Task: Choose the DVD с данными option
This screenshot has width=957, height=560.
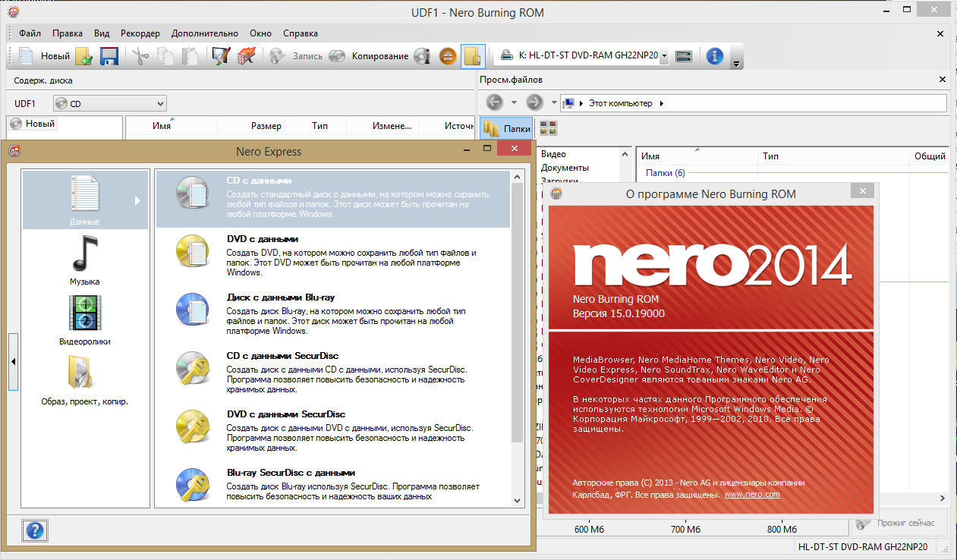Action: pos(332,256)
